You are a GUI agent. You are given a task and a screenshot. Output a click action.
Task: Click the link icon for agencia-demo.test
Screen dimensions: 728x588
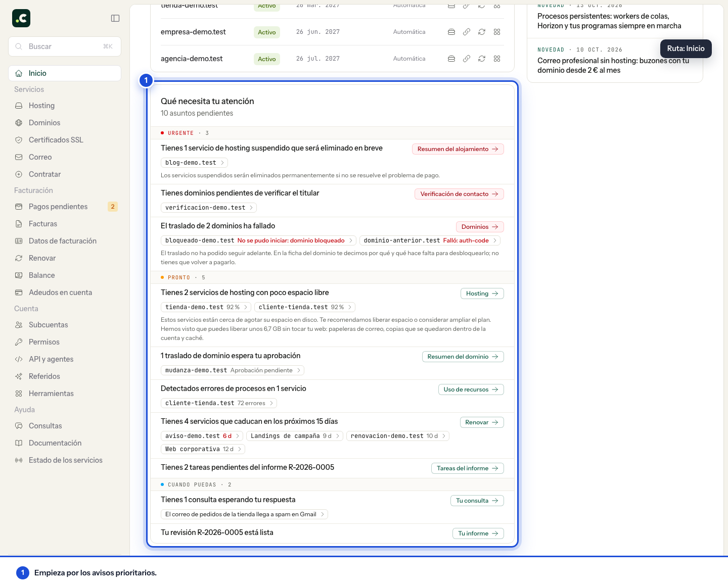coord(467,59)
